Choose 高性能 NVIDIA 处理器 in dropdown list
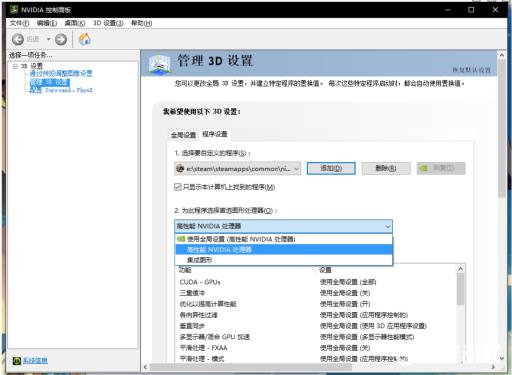The height and width of the screenshot is (375, 512). [x=284, y=249]
